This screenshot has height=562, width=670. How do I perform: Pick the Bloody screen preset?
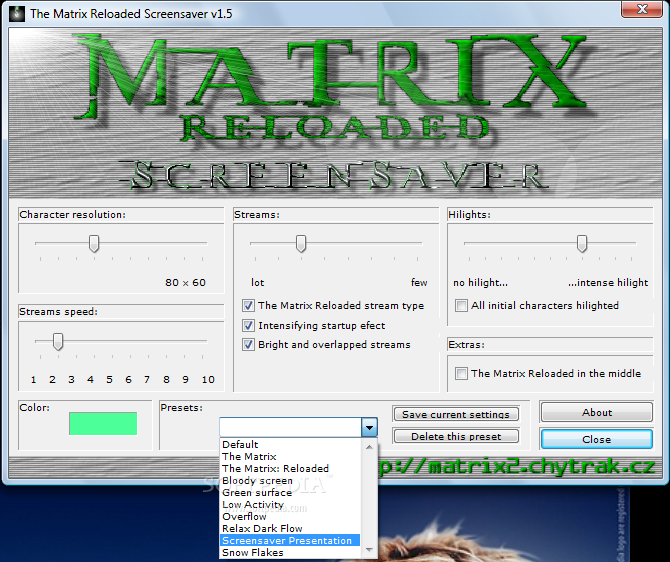290,480
